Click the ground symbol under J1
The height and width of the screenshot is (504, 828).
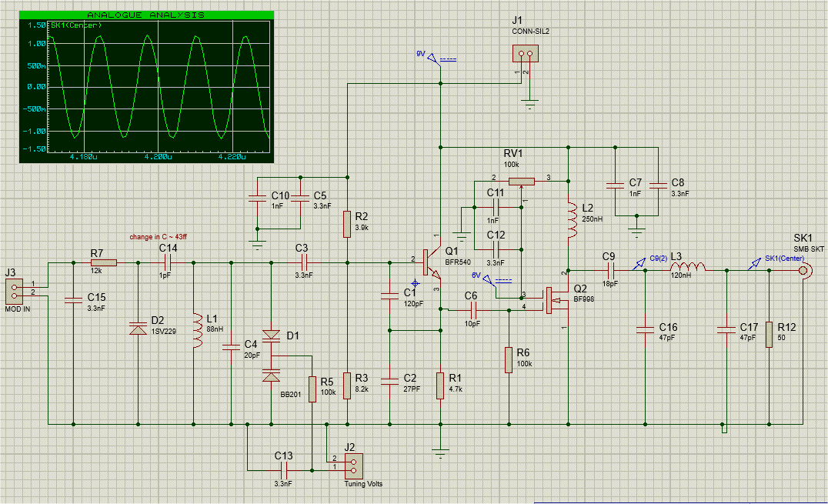click(x=529, y=104)
